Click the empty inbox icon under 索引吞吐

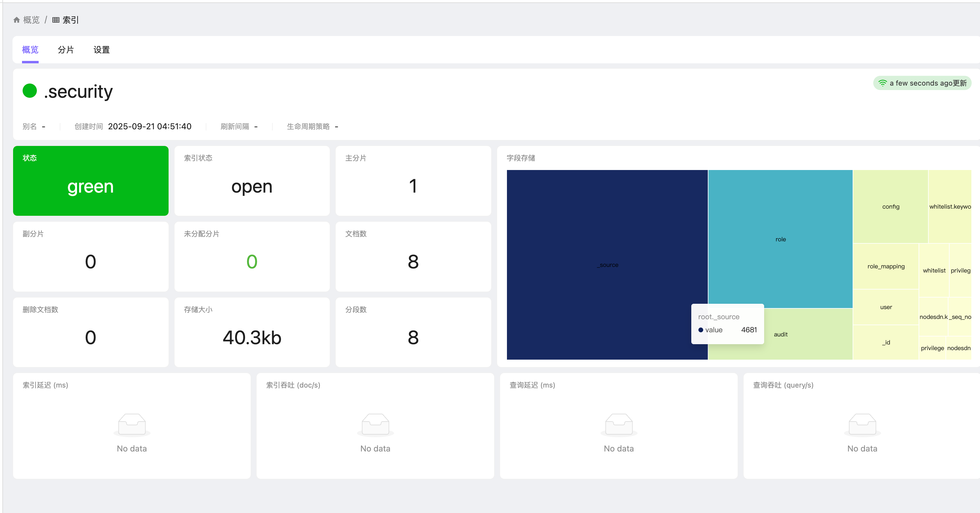click(375, 424)
